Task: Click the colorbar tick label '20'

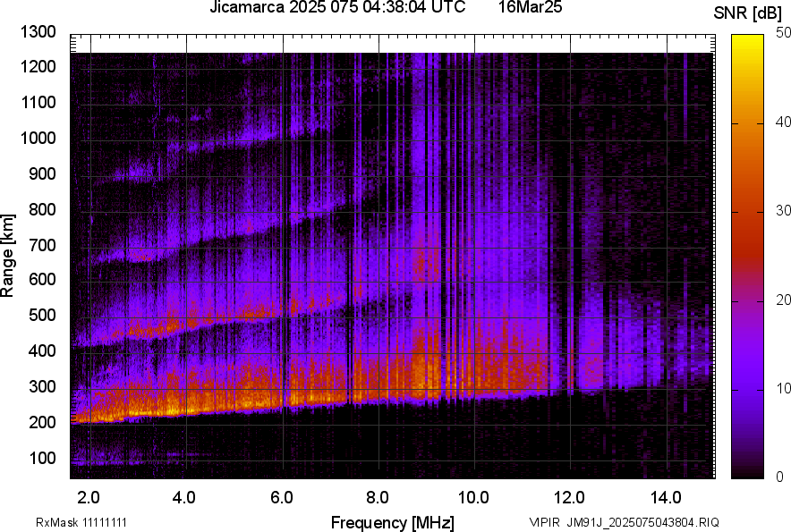Action: pyautogui.click(x=784, y=300)
